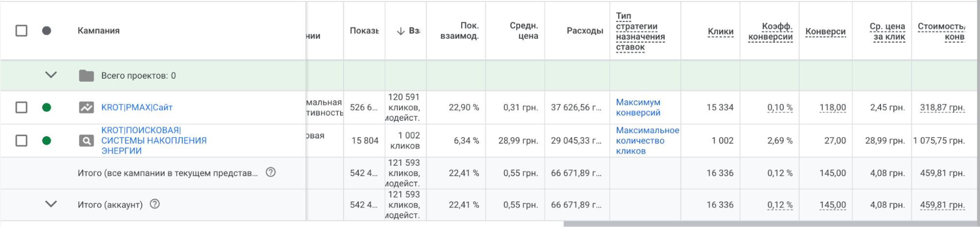This screenshot has width=980, height=227.
Task: Click the Performance Max campaign type icon
Action: [x=86, y=107]
